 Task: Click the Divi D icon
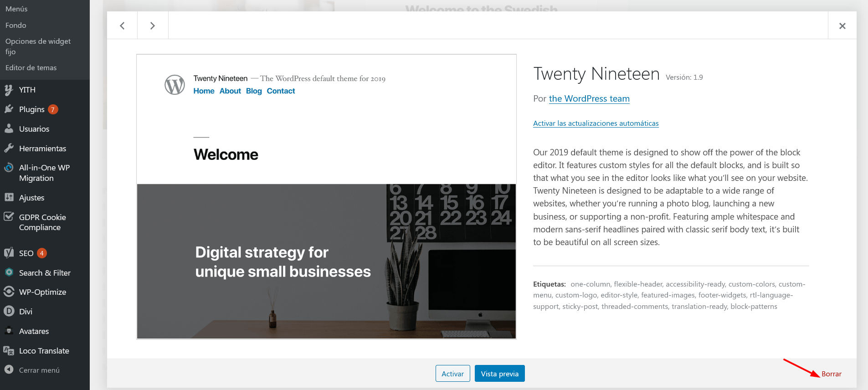click(x=9, y=311)
